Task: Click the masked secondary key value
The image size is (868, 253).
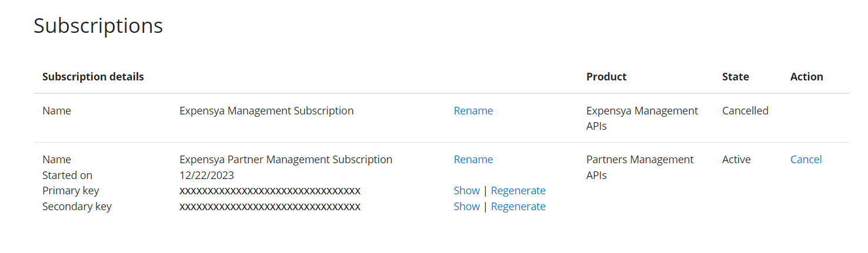Action: [270, 207]
